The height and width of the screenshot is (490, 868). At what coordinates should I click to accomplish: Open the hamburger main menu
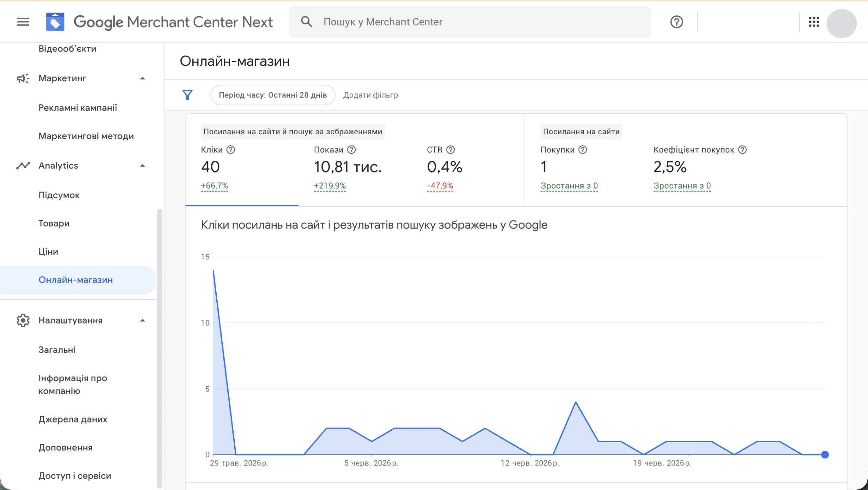click(x=23, y=22)
